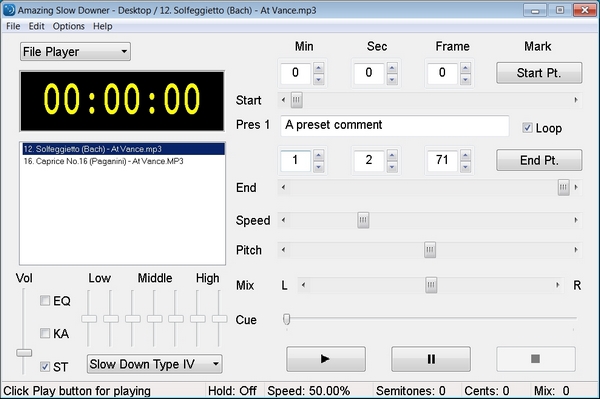
Task: Click the Speed slider thumb
Action: point(363,220)
